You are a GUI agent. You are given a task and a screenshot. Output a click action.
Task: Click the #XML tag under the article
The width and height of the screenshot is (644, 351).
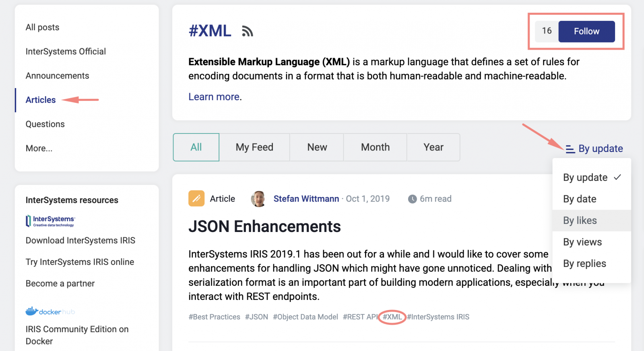click(x=392, y=317)
